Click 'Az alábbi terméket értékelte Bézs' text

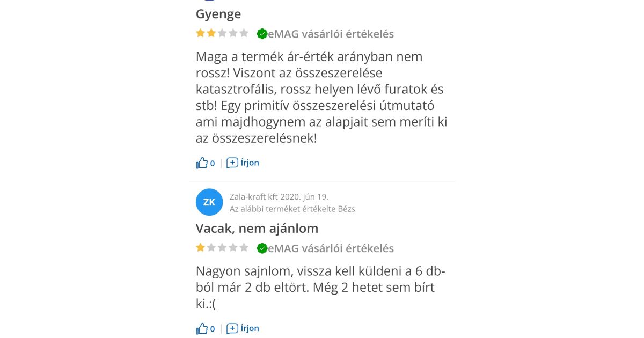292,209
